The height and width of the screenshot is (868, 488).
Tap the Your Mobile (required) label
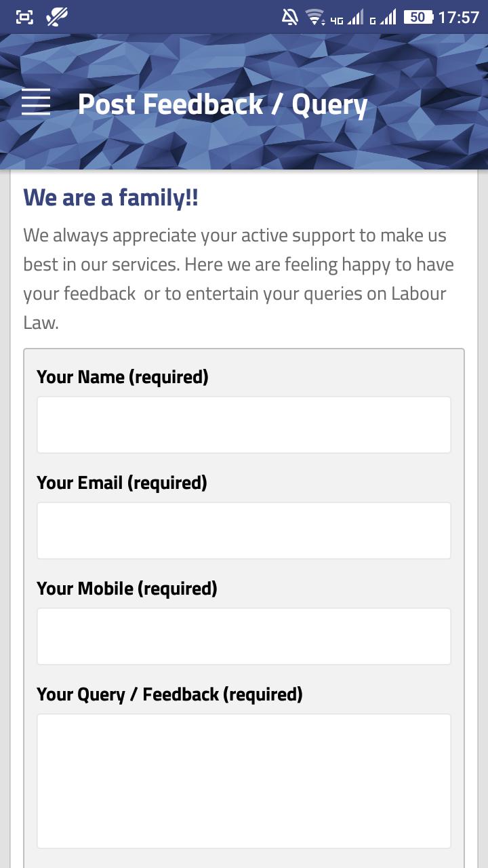click(127, 589)
